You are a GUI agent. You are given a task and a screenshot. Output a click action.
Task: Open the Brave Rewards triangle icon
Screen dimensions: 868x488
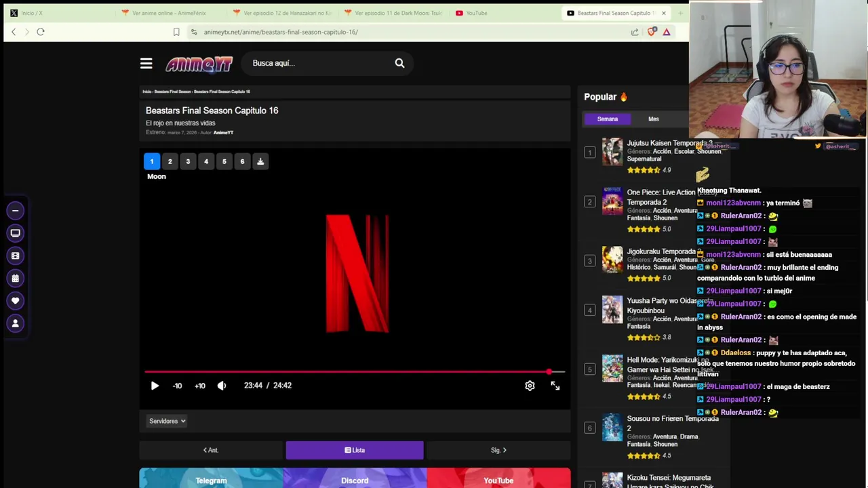pos(667,32)
